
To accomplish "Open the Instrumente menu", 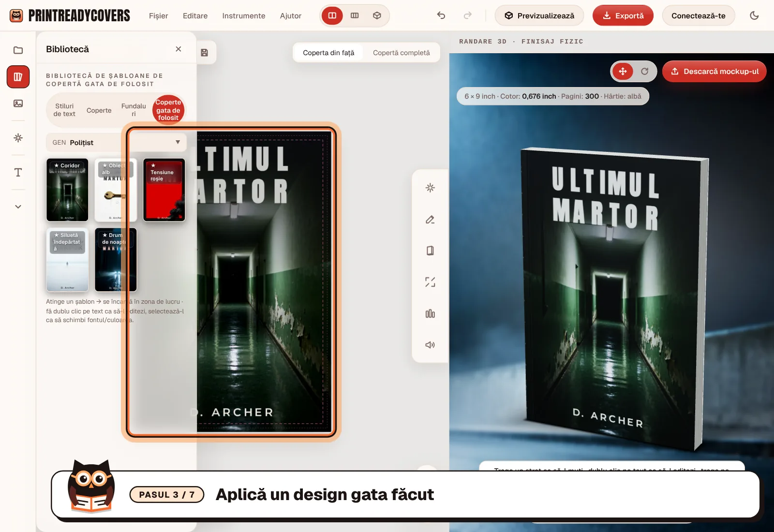I will [244, 15].
